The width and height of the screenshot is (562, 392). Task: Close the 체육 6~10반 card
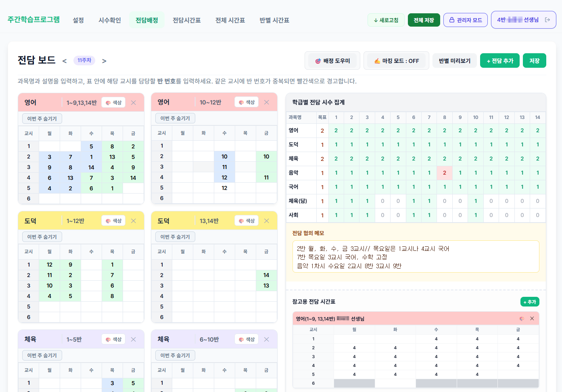(x=267, y=339)
